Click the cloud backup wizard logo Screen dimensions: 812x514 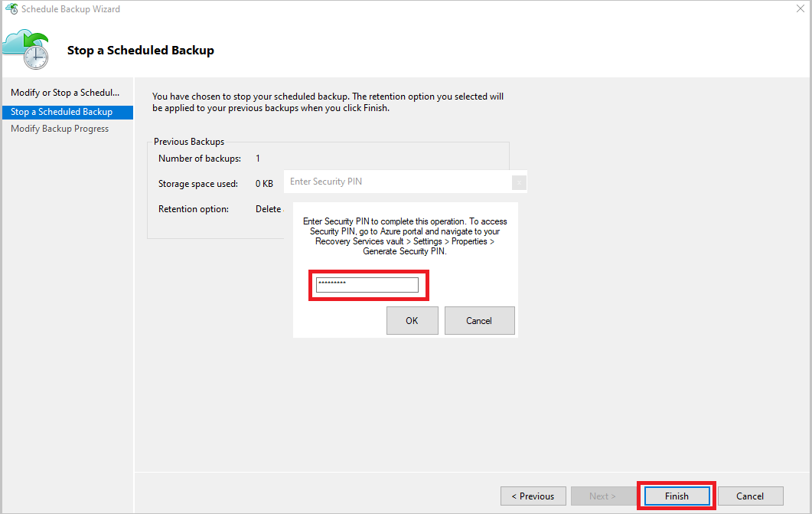coord(25,47)
